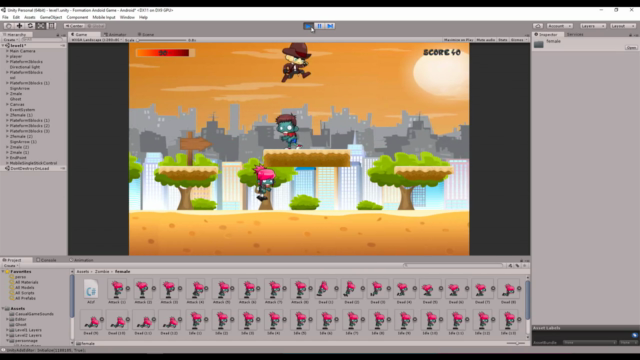This screenshot has height=360, width=640.
Task: Click Open button in Inspector
Action: [x=631, y=48]
